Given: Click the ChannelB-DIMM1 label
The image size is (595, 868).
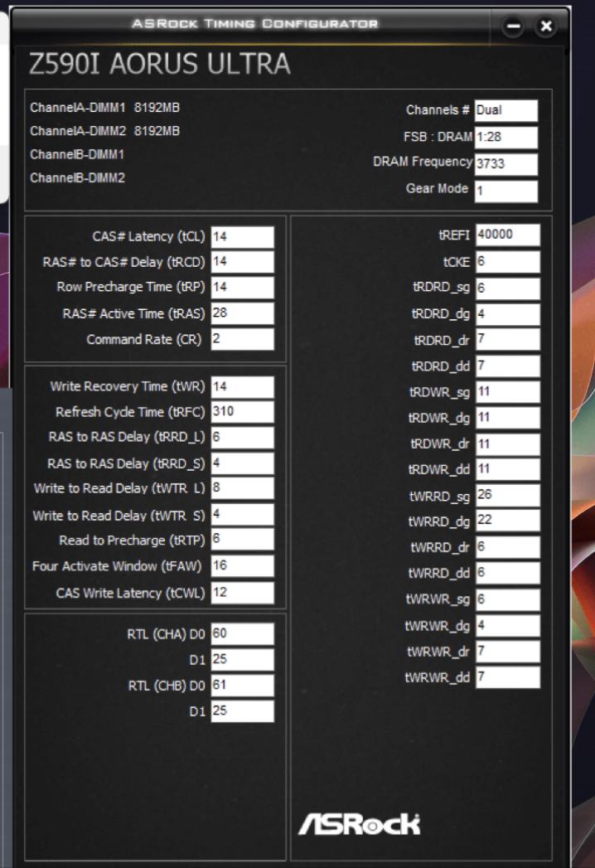Looking at the screenshot, I should [78, 154].
